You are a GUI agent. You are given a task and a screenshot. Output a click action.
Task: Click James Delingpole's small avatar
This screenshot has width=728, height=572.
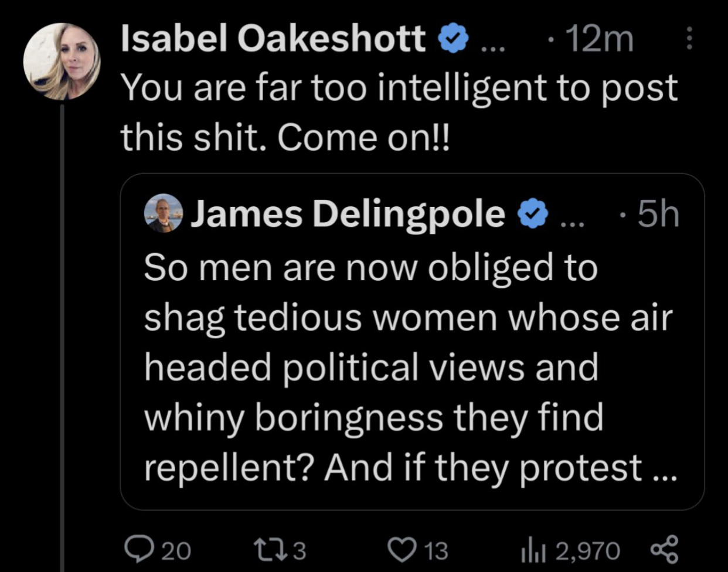pyautogui.click(x=164, y=213)
